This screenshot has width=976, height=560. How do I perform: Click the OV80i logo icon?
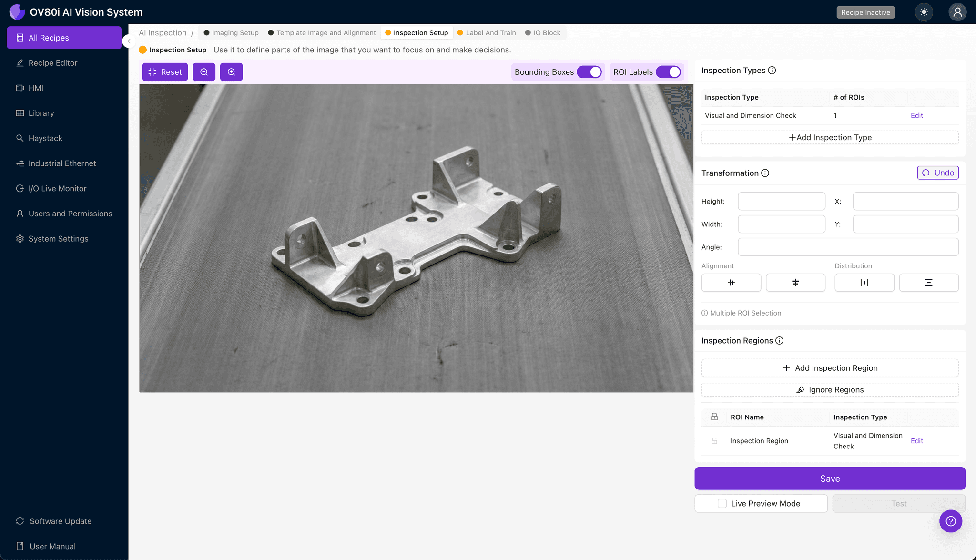(x=17, y=12)
